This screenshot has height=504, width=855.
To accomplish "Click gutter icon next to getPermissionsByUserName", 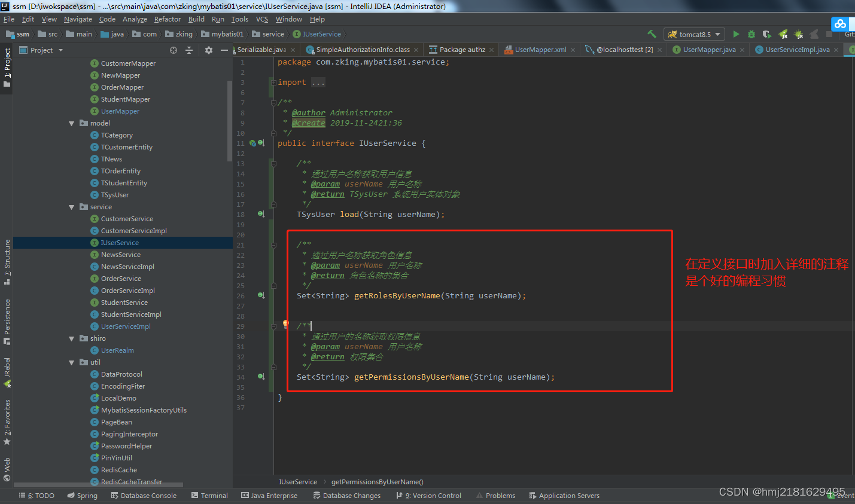I will 261,377.
